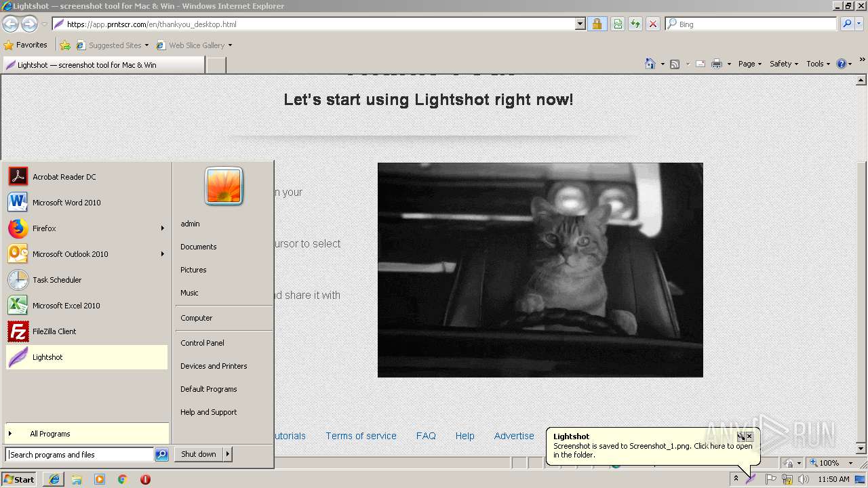Open the Safety menu
Screen dimensions: 868x488
784,64
